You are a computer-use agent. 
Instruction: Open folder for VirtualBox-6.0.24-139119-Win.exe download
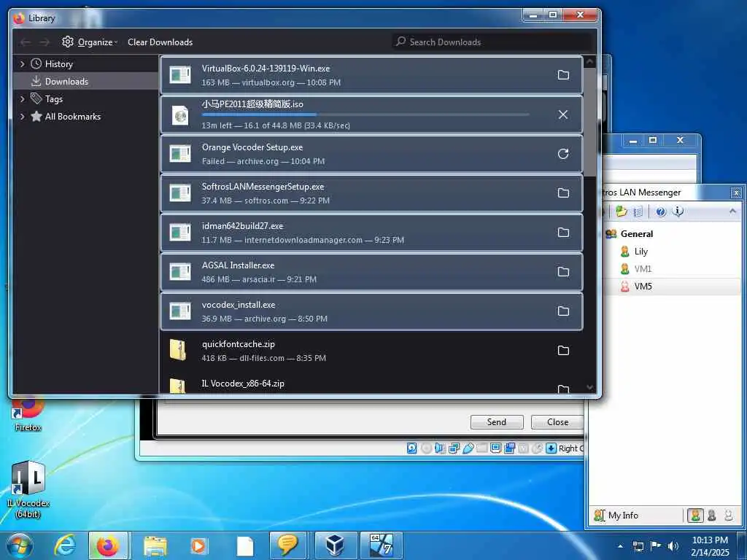coord(563,75)
